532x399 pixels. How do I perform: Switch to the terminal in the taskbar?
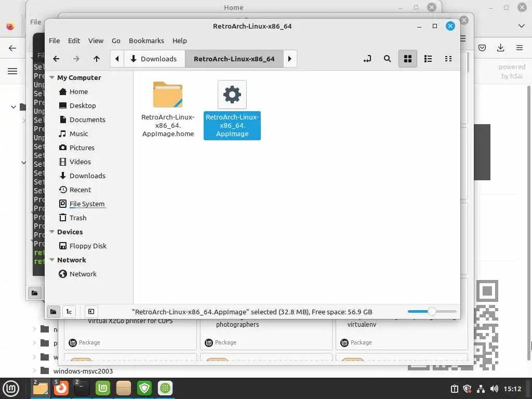[x=82, y=389]
